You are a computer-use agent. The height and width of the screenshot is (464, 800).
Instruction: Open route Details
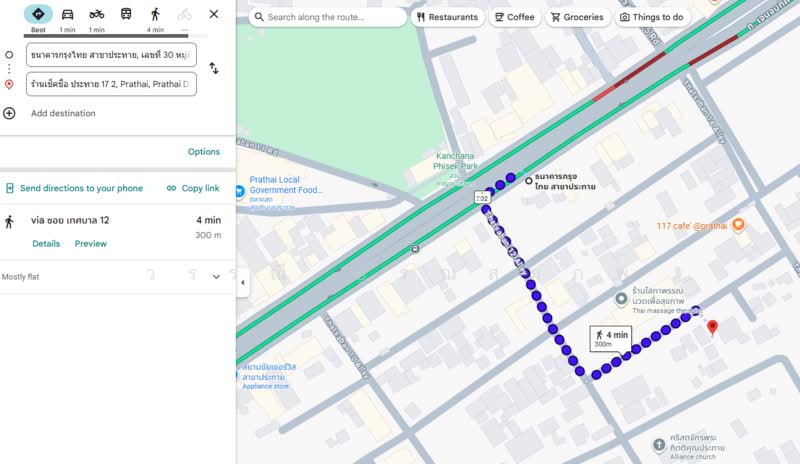[x=46, y=243]
